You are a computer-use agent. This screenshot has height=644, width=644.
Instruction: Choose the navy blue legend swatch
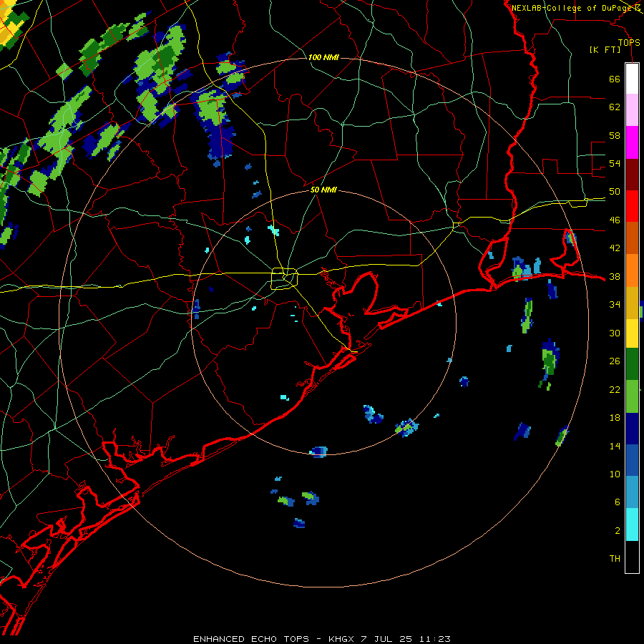click(x=632, y=429)
